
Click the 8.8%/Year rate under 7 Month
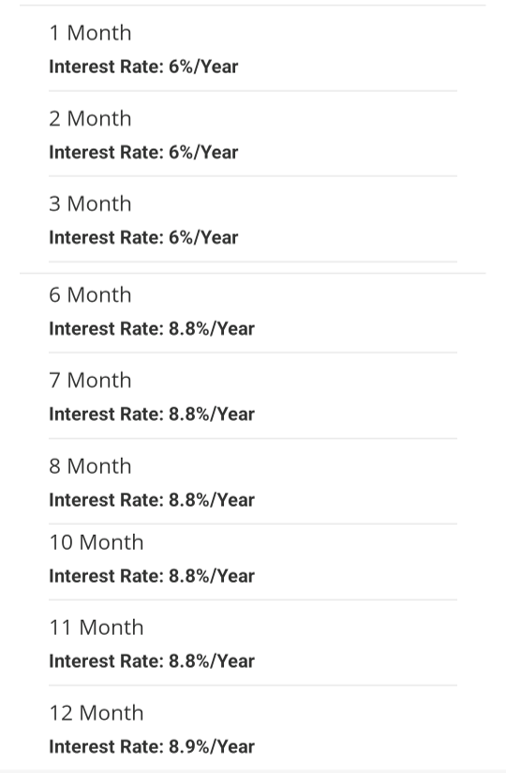tap(212, 414)
